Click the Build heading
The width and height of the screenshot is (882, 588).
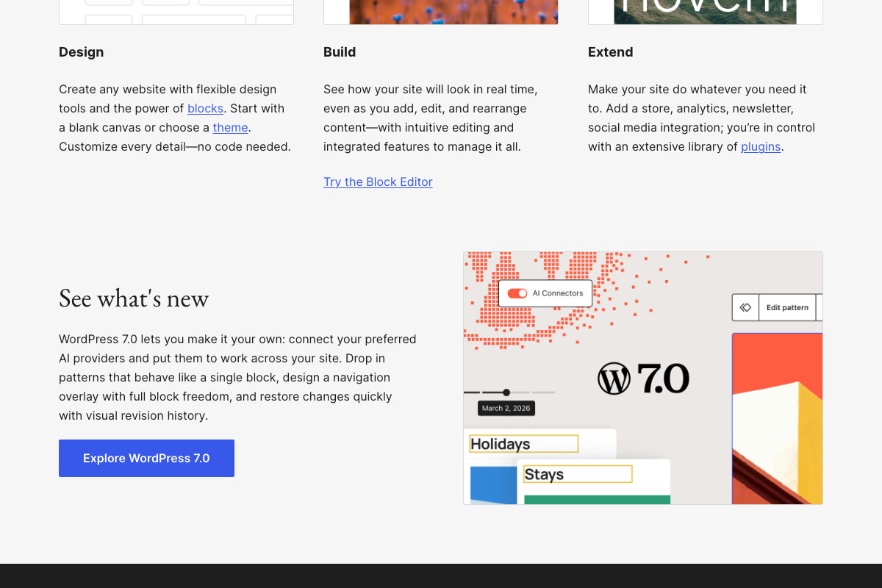coord(340,52)
